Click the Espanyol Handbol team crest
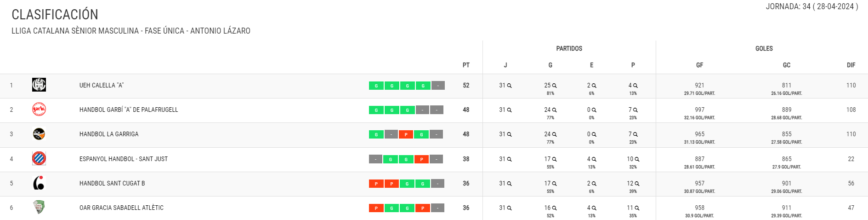This screenshot has height=220, width=868. [39, 158]
